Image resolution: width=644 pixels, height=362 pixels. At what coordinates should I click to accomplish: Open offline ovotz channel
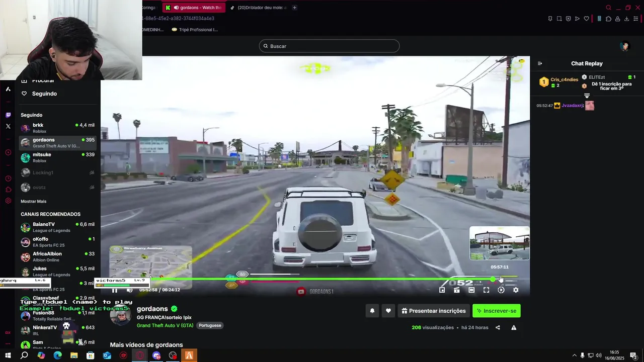pyautogui.click(x=57, y=187)
